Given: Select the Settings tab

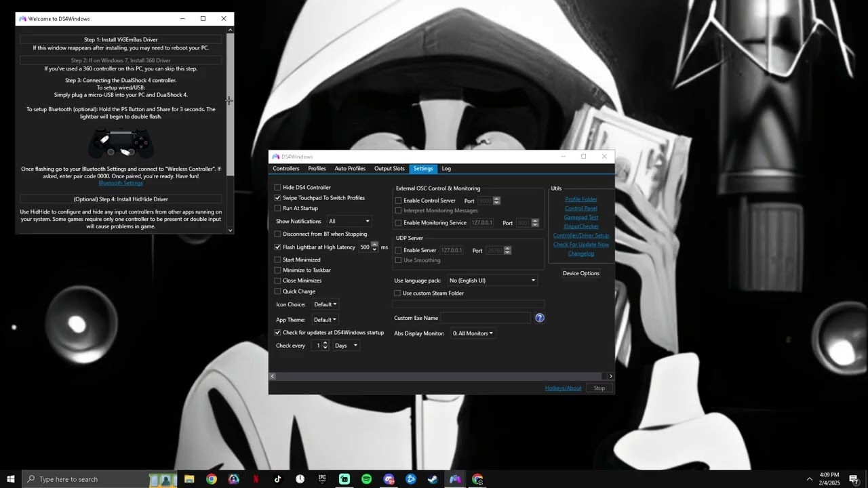Looking at the screenshot, I should (423, 169).
